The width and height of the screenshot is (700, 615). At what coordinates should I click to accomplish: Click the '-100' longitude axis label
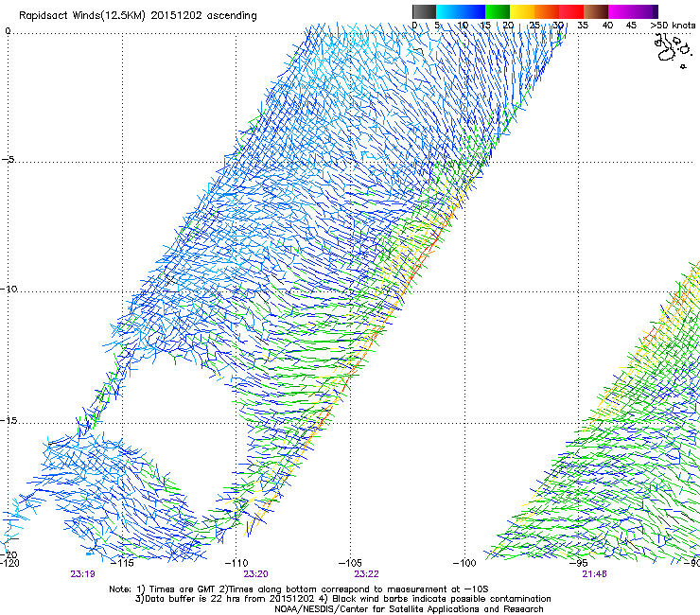coord(464,563)
